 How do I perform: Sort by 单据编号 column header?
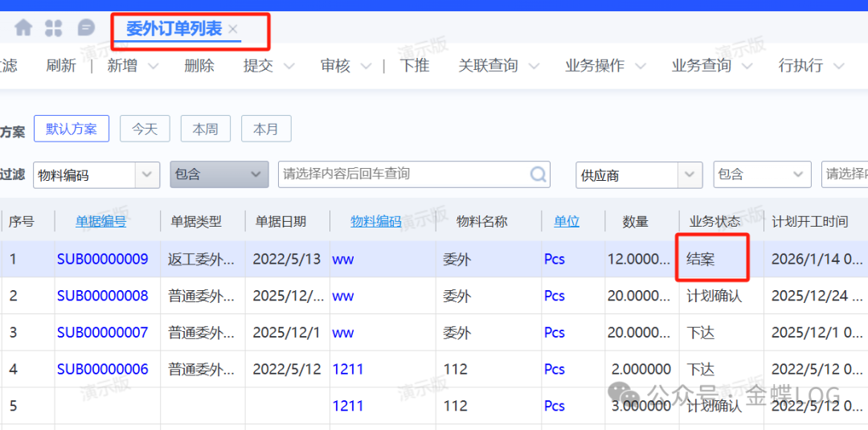[101, 221]
